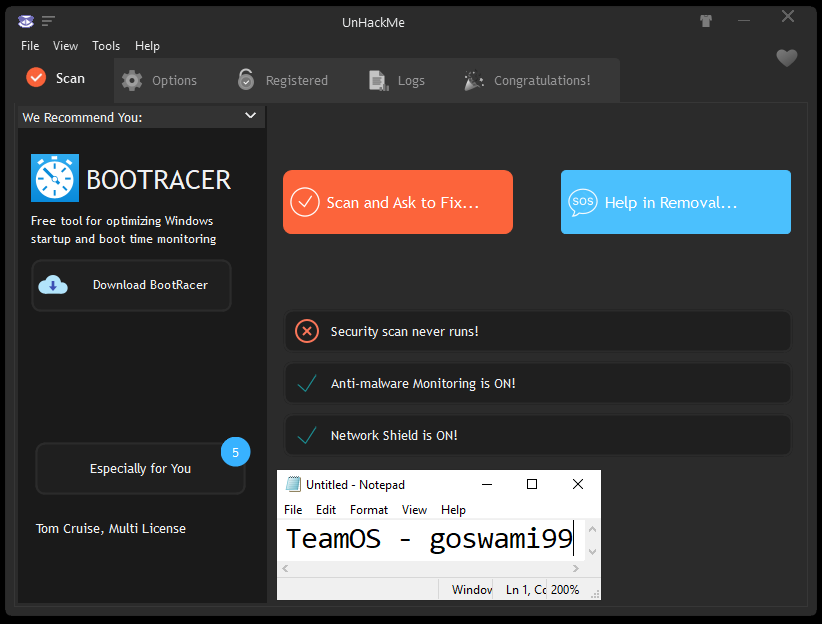Click the blue notification badge showing 5
The image size is (822, 624).
(x=235, y=452)
